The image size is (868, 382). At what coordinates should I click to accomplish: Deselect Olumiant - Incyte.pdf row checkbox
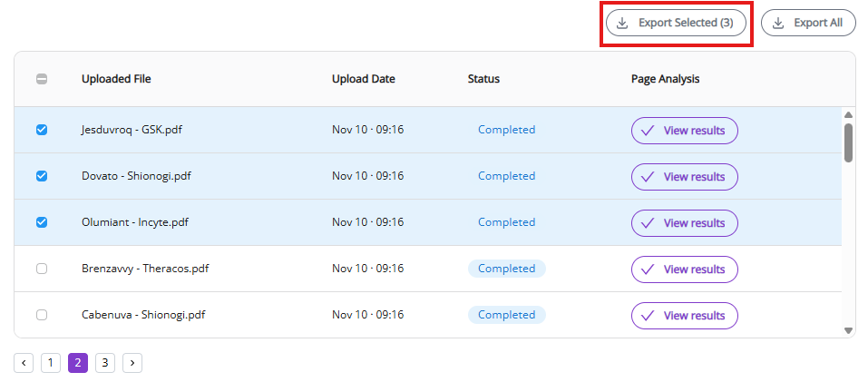click(42, 222)
